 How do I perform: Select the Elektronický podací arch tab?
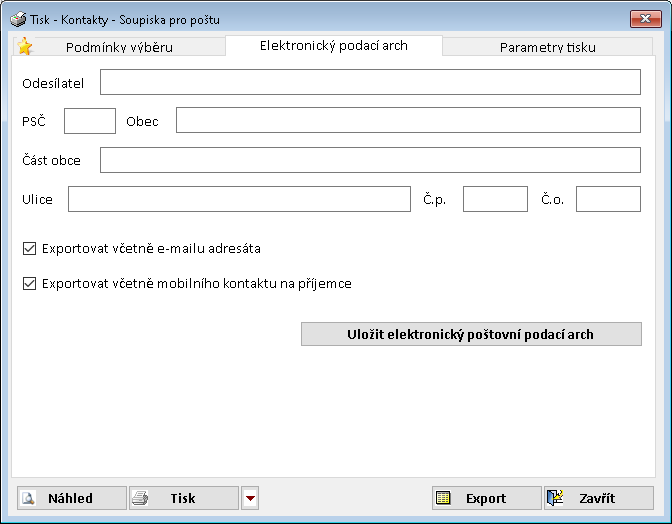pyautogui.click(x=333, y=45)
